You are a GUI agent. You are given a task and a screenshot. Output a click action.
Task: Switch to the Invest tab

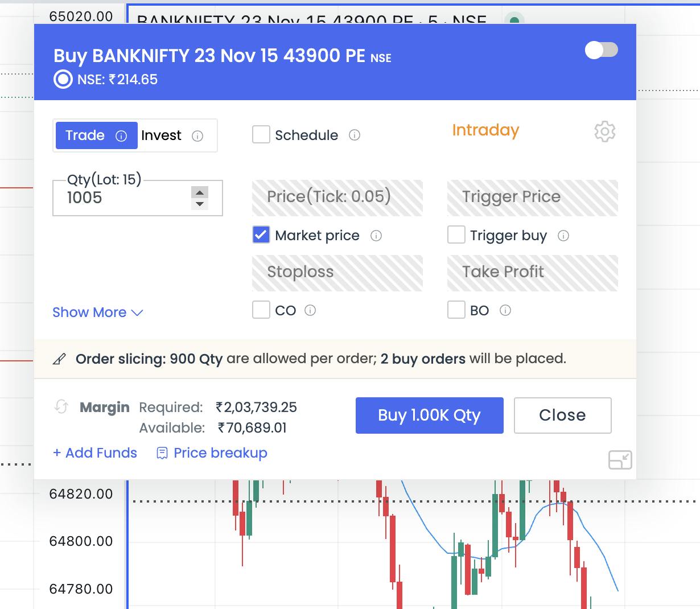[161, 135]
